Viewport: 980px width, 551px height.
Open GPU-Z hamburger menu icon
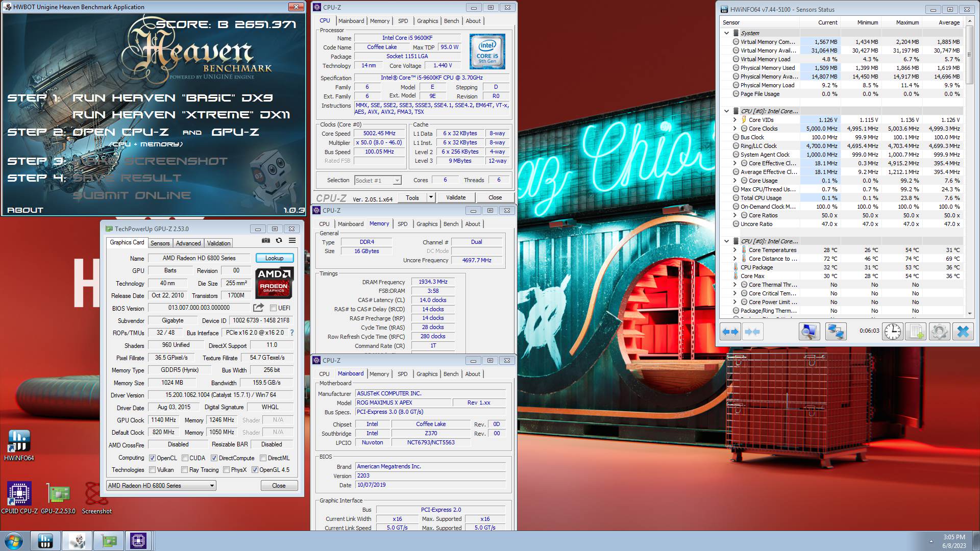(x=292, y=240)
